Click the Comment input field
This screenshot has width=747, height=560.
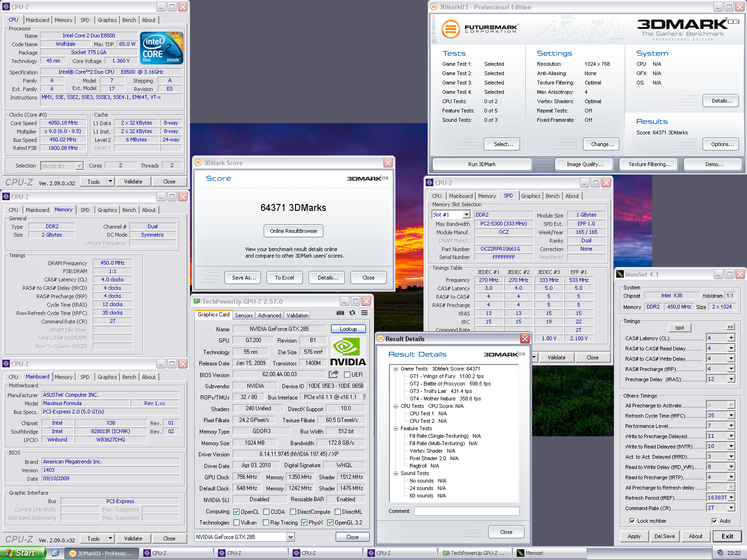[466, 511]
